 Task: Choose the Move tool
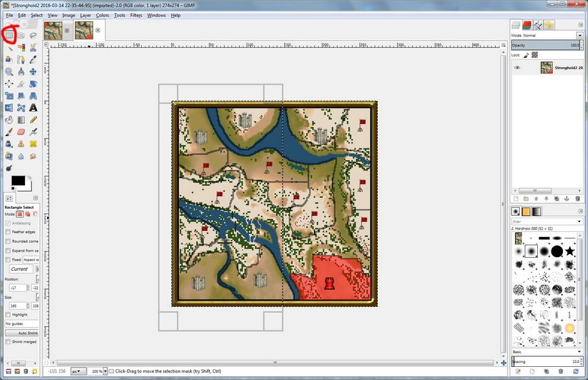point(33,71)
